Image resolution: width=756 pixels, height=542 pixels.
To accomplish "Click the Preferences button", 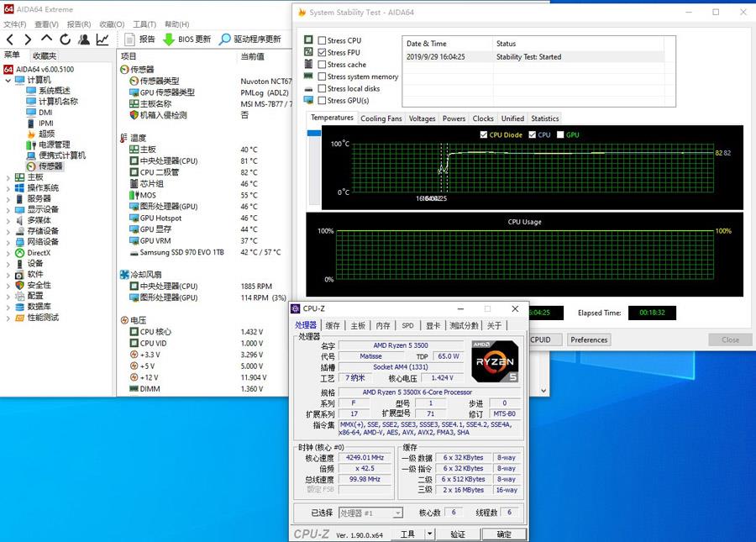I will click(x=589, y=339).
